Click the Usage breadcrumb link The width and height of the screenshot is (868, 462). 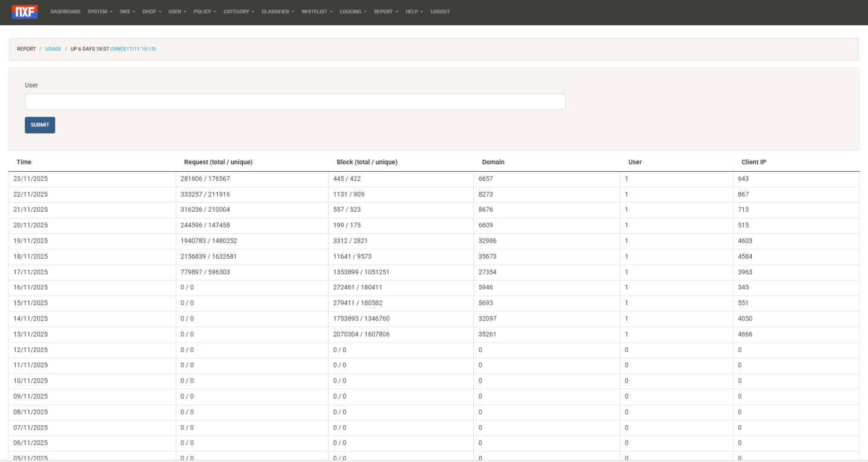53,49
